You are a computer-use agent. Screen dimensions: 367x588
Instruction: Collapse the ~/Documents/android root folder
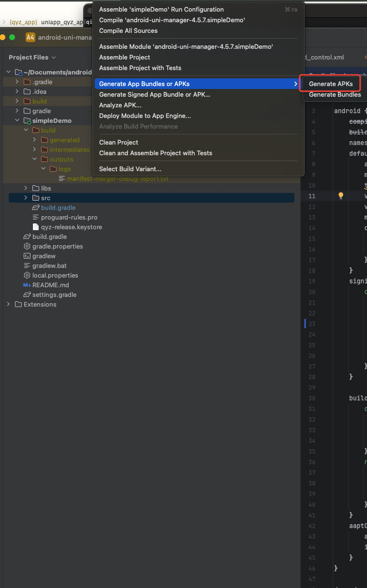(9, 72)
